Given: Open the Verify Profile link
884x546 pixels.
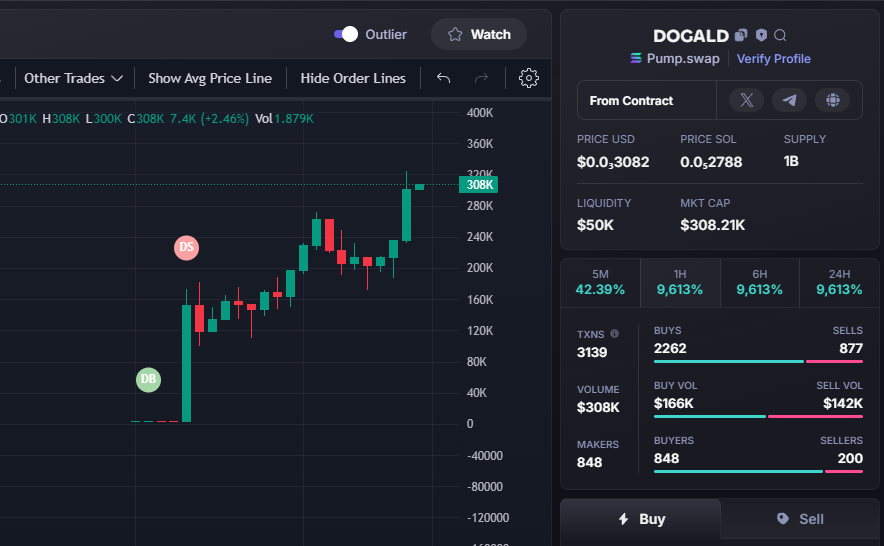Looking at the screenshot, I should click(774, 59).
